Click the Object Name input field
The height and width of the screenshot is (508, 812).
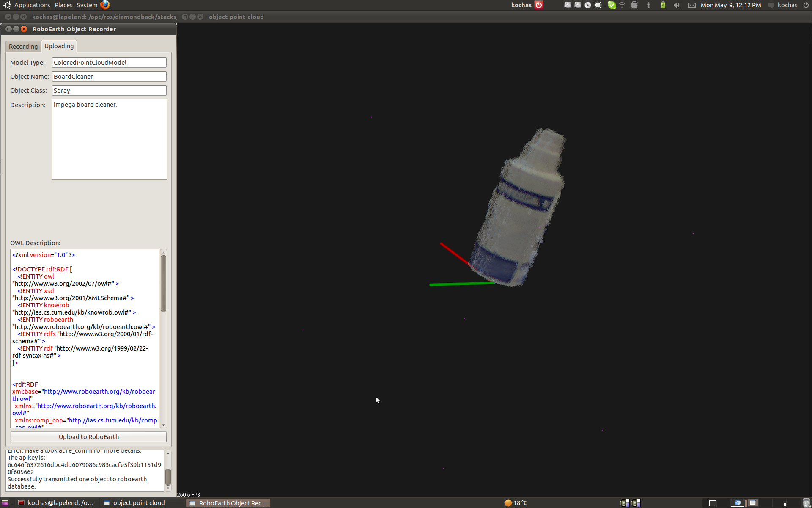coord(109,77)
